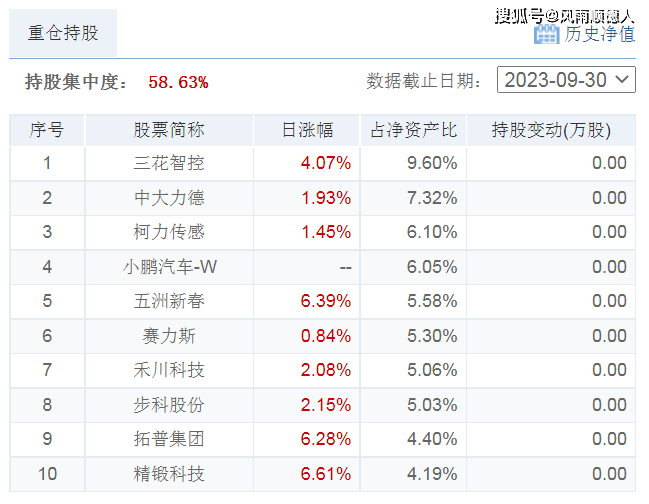Click the 拓普集团 stock name
Image resolution: width=649 pixels, height=504 pixels.
click(x=169, y=439)
